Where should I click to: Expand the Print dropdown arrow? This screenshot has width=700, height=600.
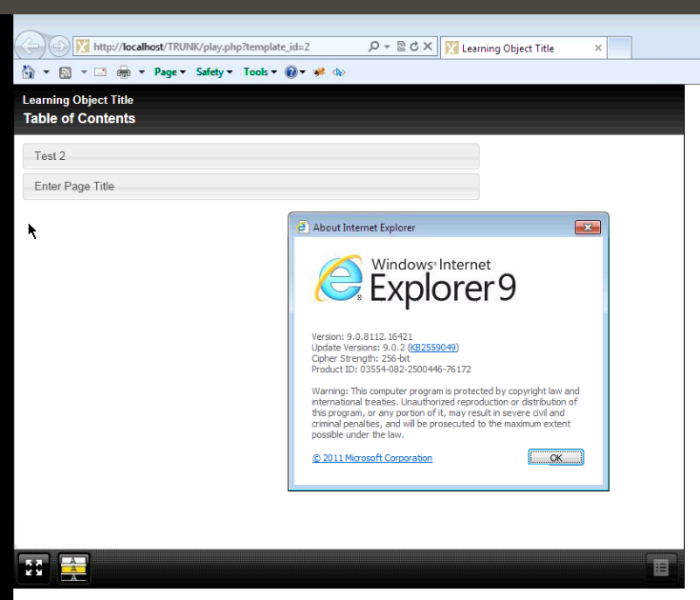pos(142,71)
